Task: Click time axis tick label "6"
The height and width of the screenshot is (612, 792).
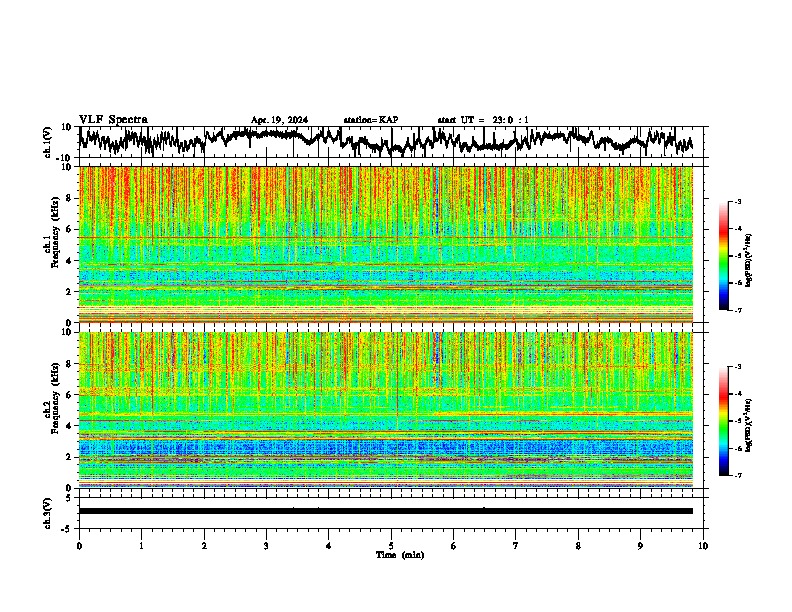Action: pyautogui.click(x=454, y=546)
